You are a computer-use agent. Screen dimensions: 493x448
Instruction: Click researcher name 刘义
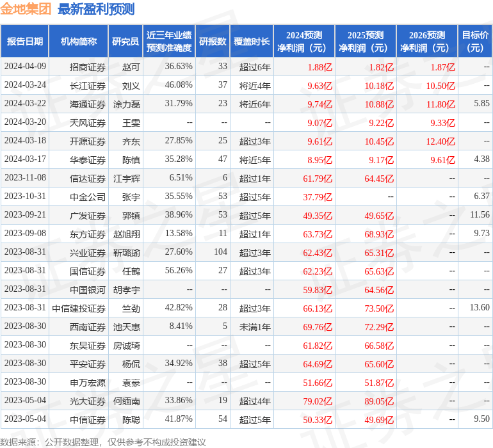click(x=131, y=86)
